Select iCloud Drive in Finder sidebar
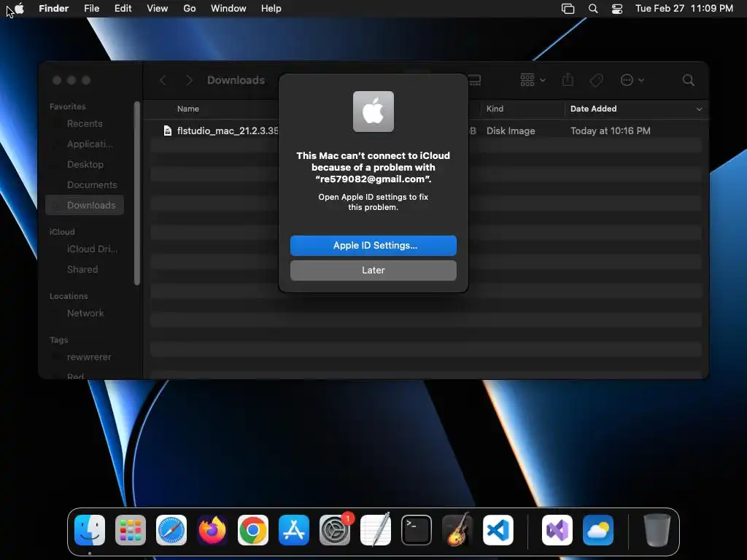Image resolution: width=747 pixels, height=560 pixels. pyautogui.click(x=85, y=249)
